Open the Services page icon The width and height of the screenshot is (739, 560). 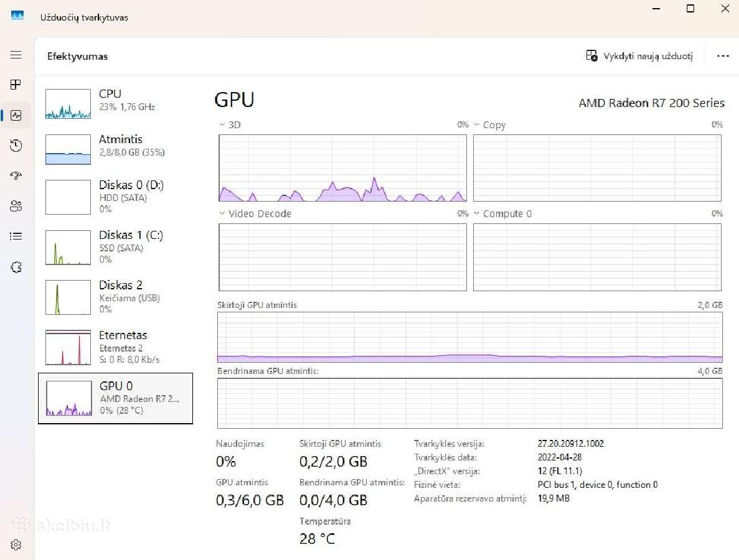[x=16, y=267]
